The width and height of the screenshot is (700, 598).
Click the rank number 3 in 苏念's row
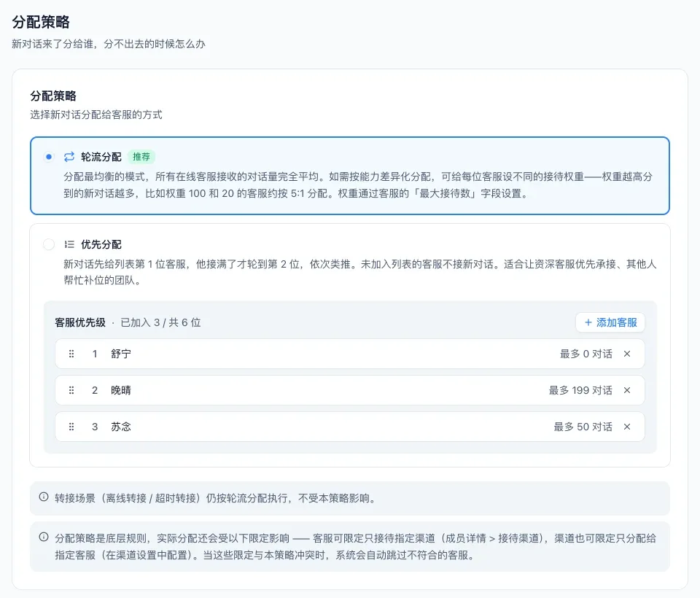(95, 427)
